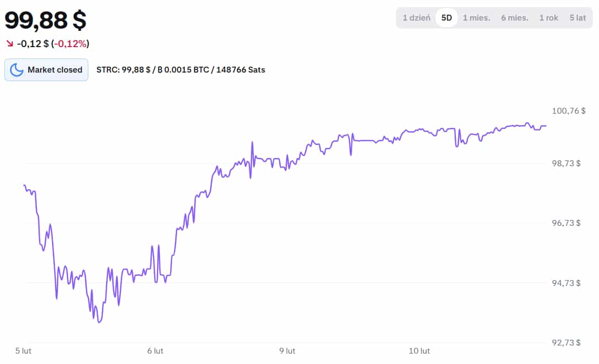Click the 9 lut date marker
The image size is (599, 364).
tap(287, 351)
